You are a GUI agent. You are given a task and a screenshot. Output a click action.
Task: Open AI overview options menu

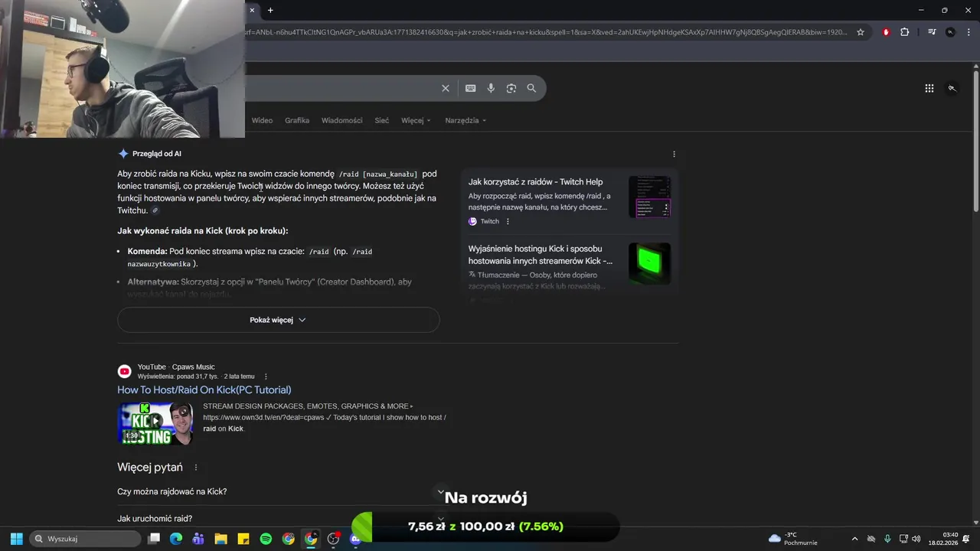(x=674, y=154)
